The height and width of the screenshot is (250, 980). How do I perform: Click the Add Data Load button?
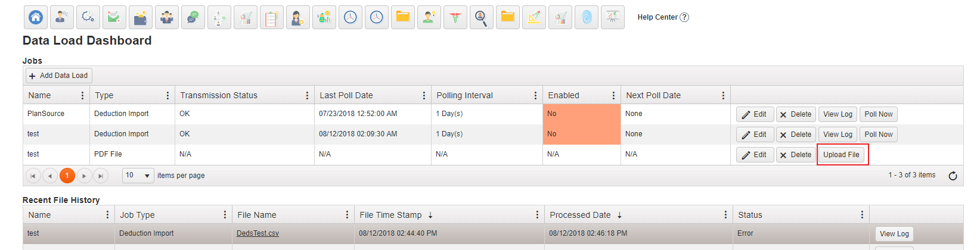(x=58, y=76)
